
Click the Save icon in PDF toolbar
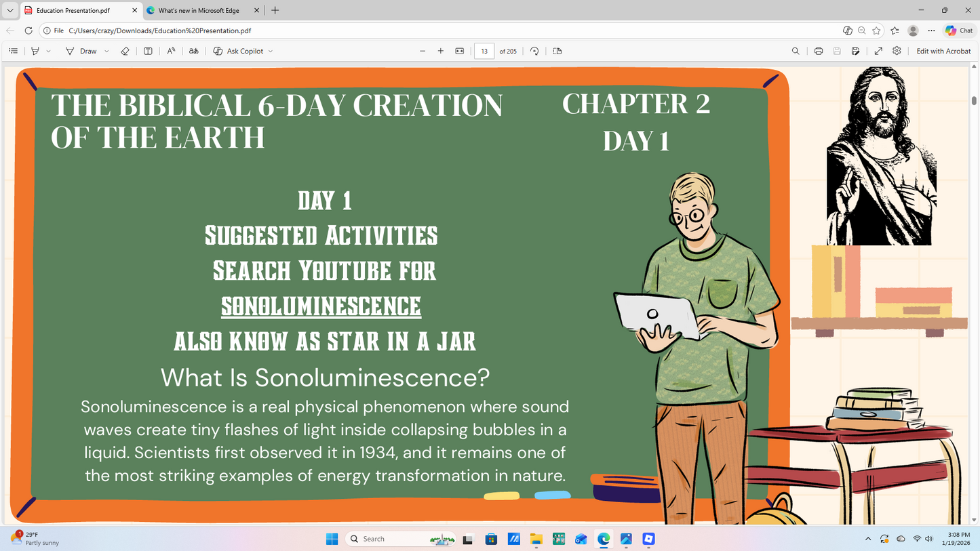[837, 51]
